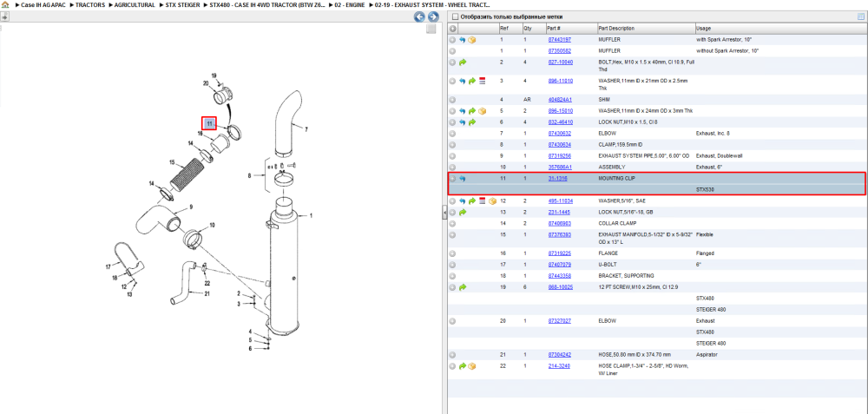Click the blue arrow on WASHER 495-11034 row

tap(463, 200)
